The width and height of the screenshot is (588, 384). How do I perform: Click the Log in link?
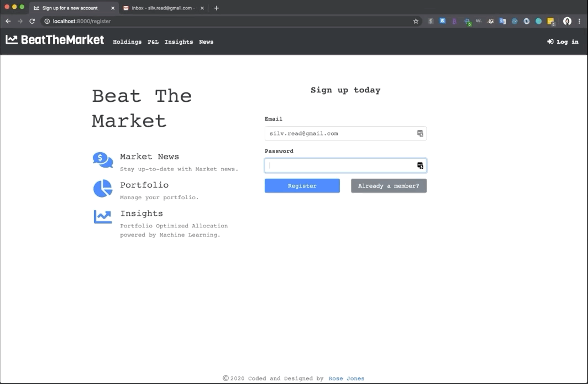click(x=563, y=41)
